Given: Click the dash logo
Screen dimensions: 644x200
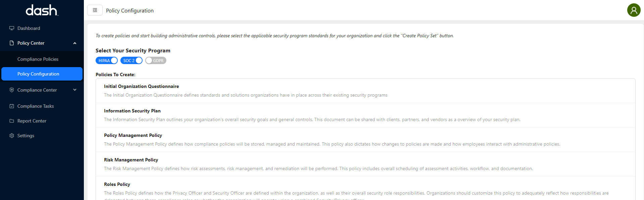Looking at the screenshot, I should 42,10.
